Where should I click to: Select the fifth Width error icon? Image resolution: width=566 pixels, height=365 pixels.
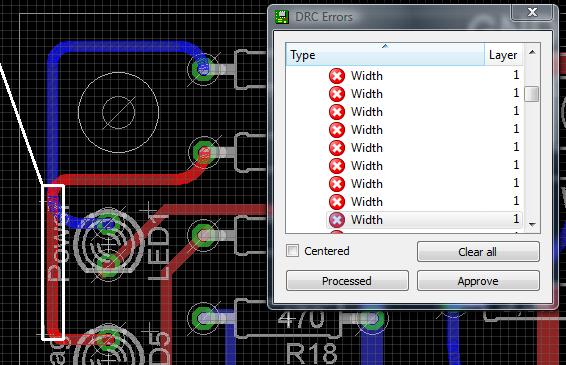click(337, 148)
